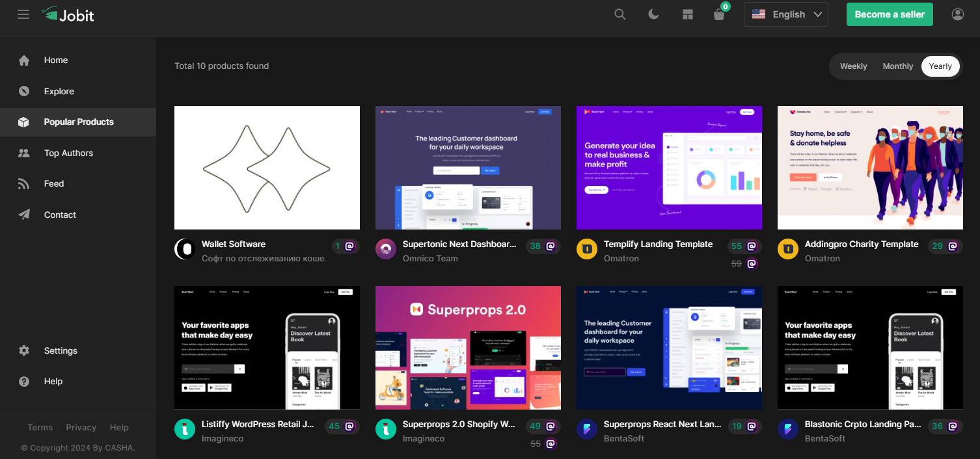
Task: Click Wallet Software title
Action: [234, 244]
